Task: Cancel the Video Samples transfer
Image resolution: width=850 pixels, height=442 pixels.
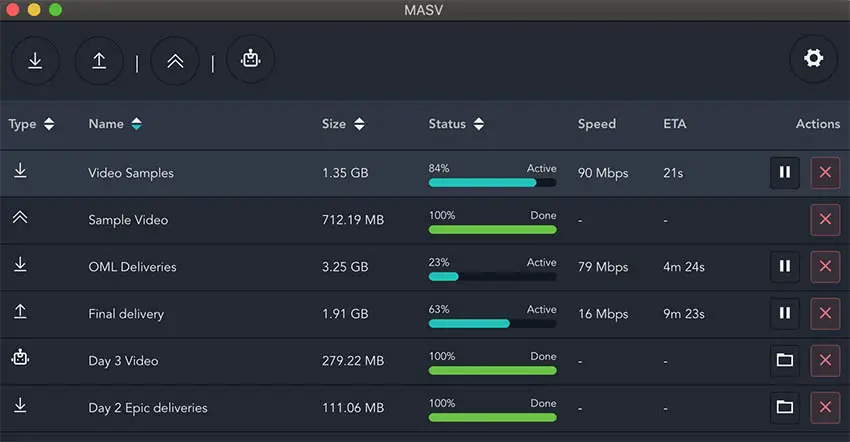Action: [x=825, y=172]
